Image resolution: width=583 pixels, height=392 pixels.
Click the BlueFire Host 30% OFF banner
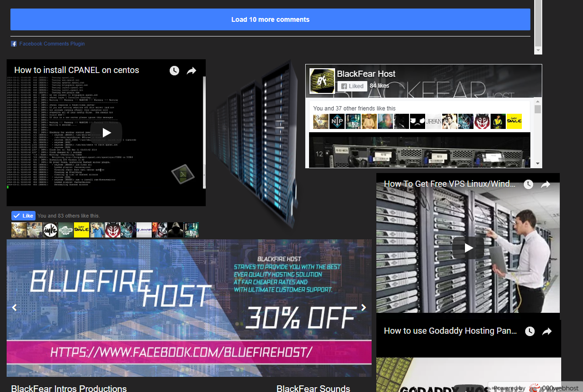pyautogui.click(x=189, y=308)
